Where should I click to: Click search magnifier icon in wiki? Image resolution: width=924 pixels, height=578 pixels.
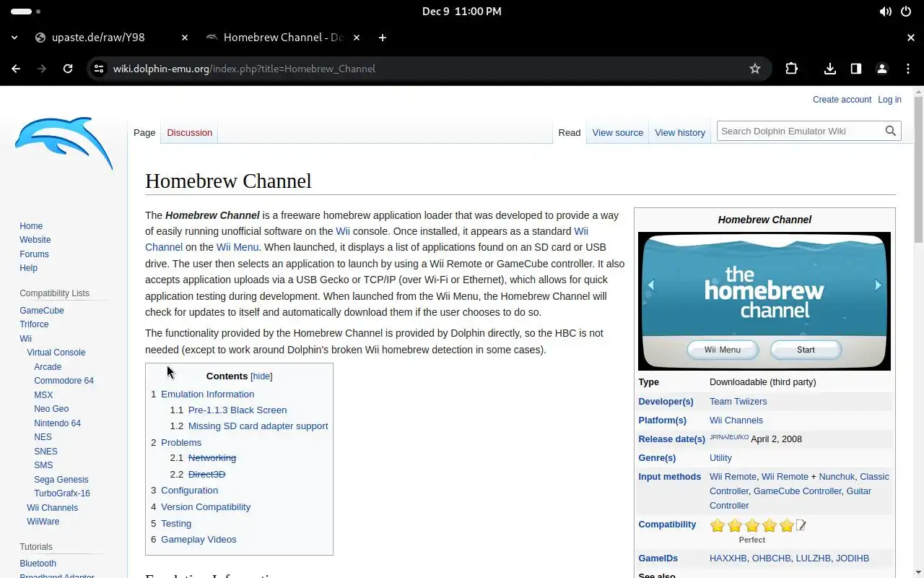[x=891, y=131]
